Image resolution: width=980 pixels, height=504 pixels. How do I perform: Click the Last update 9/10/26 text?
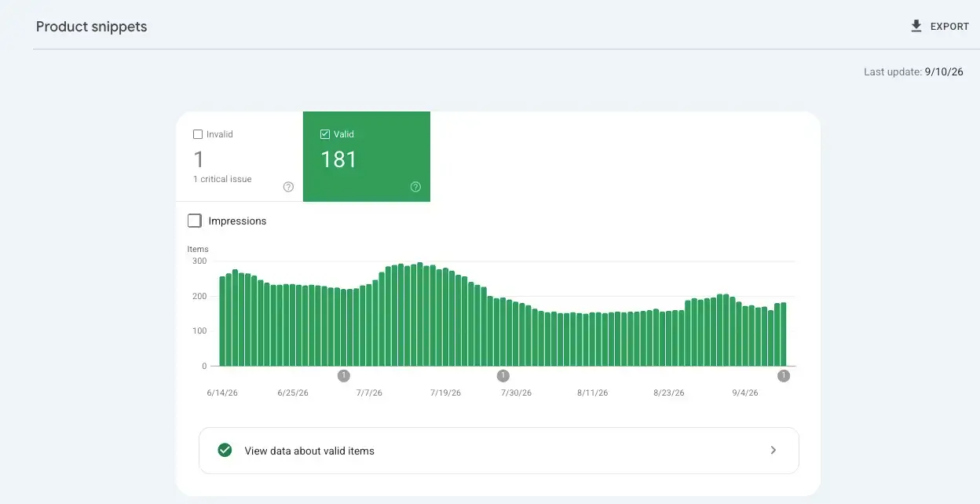click(x=913, y=71)
